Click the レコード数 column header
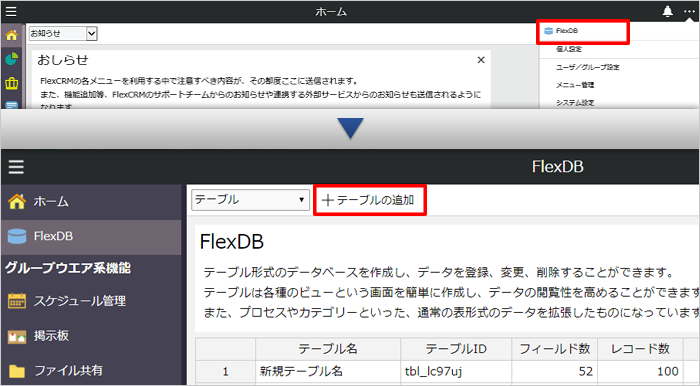This screenshot has height=386, width=700. 640,349
